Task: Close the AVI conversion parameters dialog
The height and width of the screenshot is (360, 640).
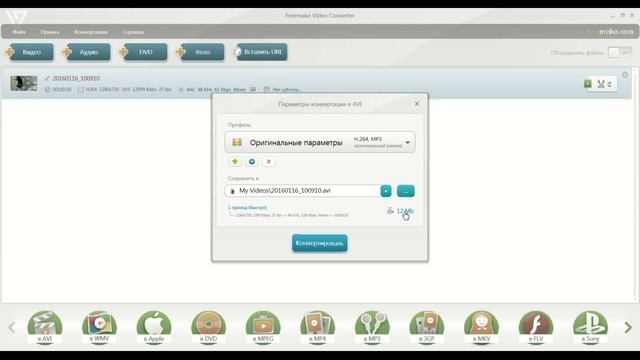Action: (417, 104)
